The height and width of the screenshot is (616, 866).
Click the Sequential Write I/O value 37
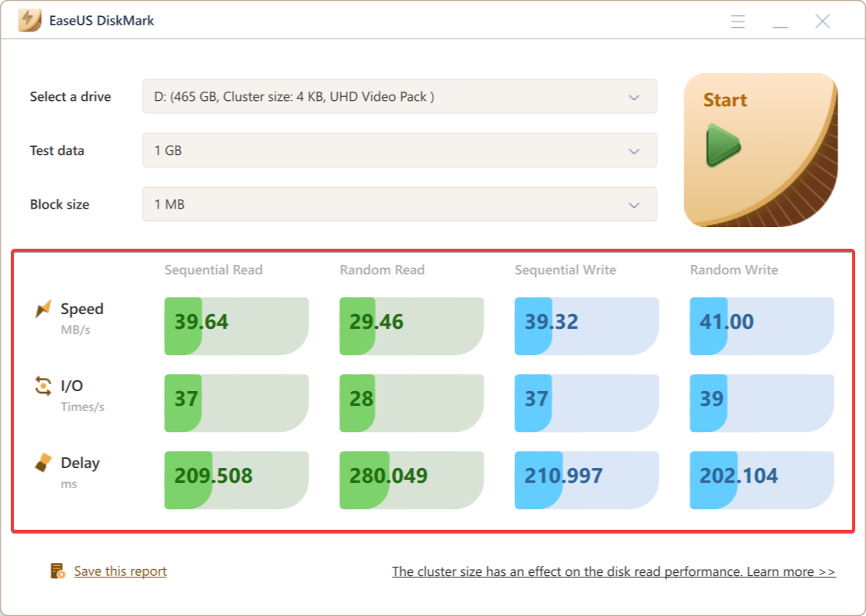tap(537, 399)
